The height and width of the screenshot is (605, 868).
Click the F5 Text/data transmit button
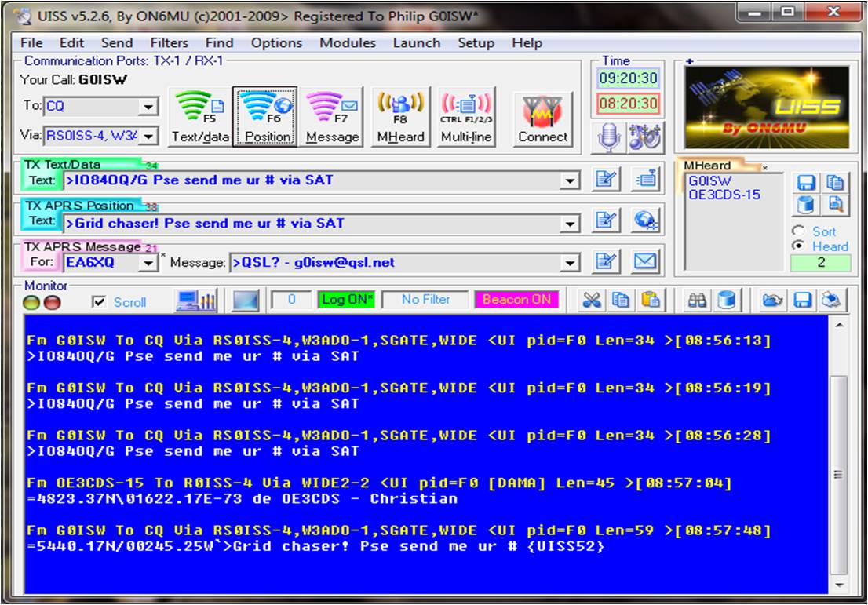coord(200,117)
